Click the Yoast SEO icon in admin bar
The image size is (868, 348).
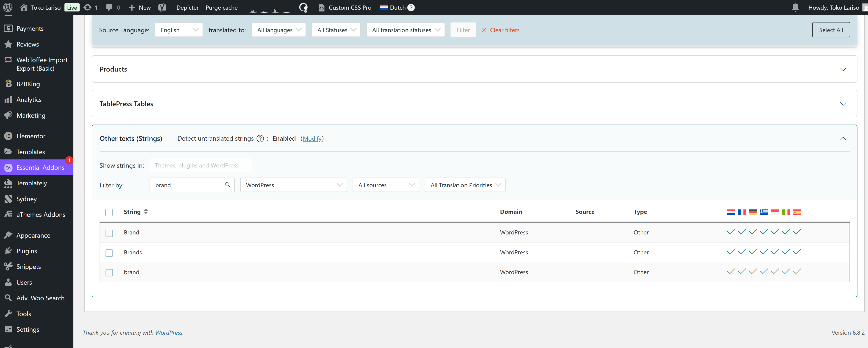(x=162, y=7)
